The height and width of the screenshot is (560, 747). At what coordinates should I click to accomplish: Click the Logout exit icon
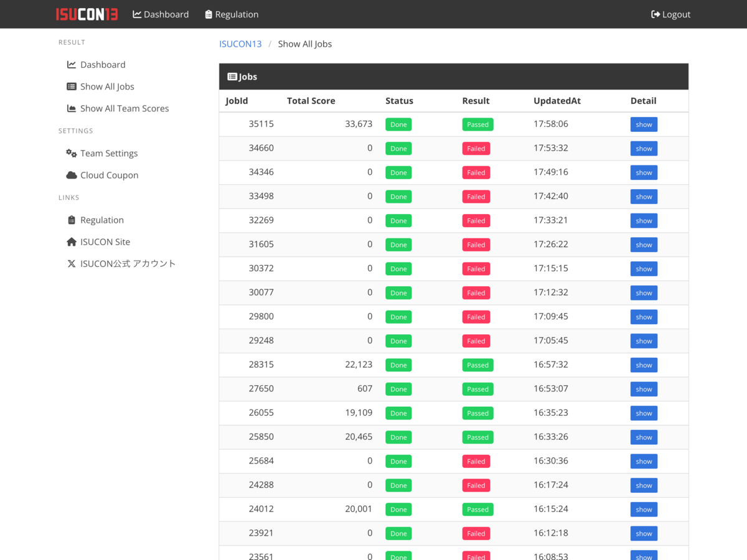click(655, 14)
